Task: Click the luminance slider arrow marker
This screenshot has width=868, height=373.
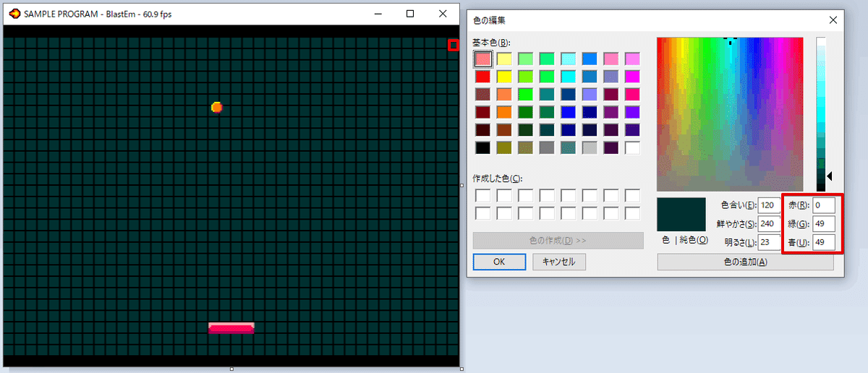Action: tap(830, 176)
